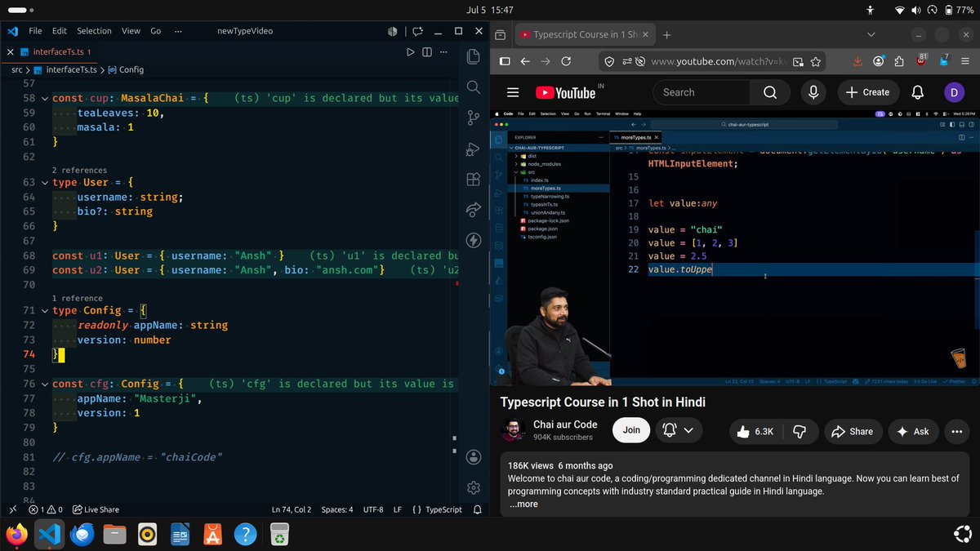Click the src breadcrumb segment
Screen dimensions: 980x551
point(16,70)
